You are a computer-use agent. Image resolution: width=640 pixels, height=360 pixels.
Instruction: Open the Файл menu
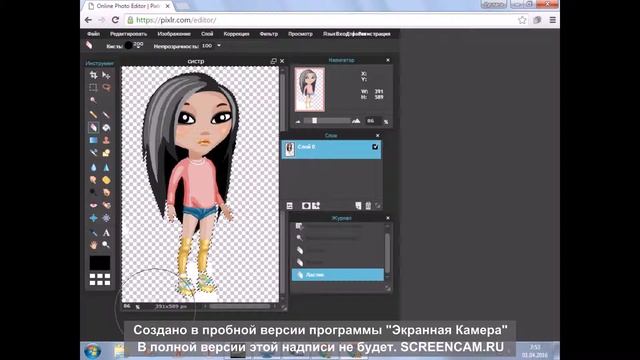[x=93, y=34]
